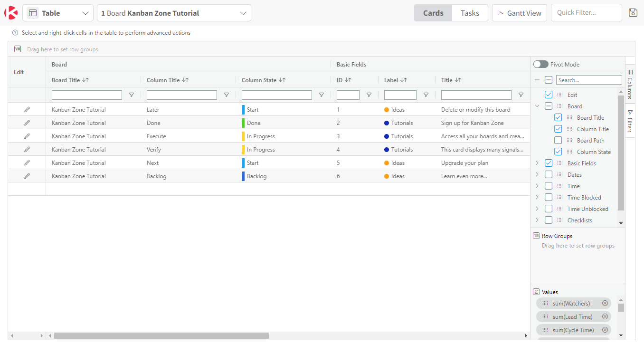Uncheck the Column State column checkbox
The width and height of the screenshot is (644, 344).
coord(558,152)
